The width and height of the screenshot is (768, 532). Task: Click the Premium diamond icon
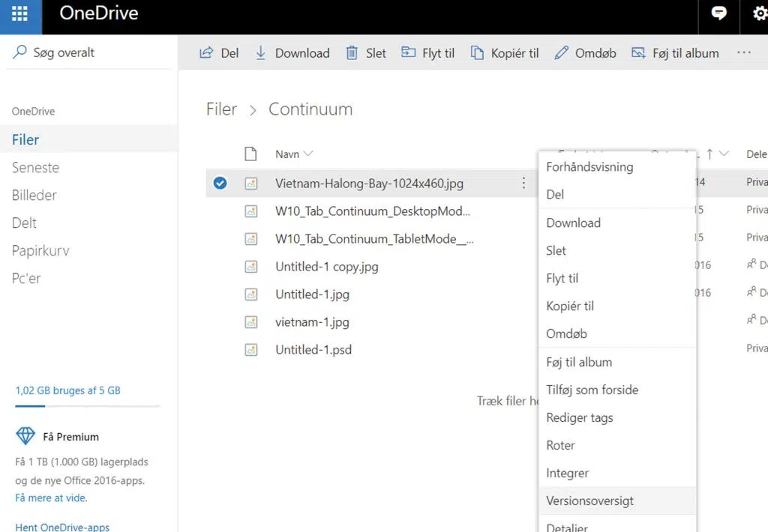(25, 435)
